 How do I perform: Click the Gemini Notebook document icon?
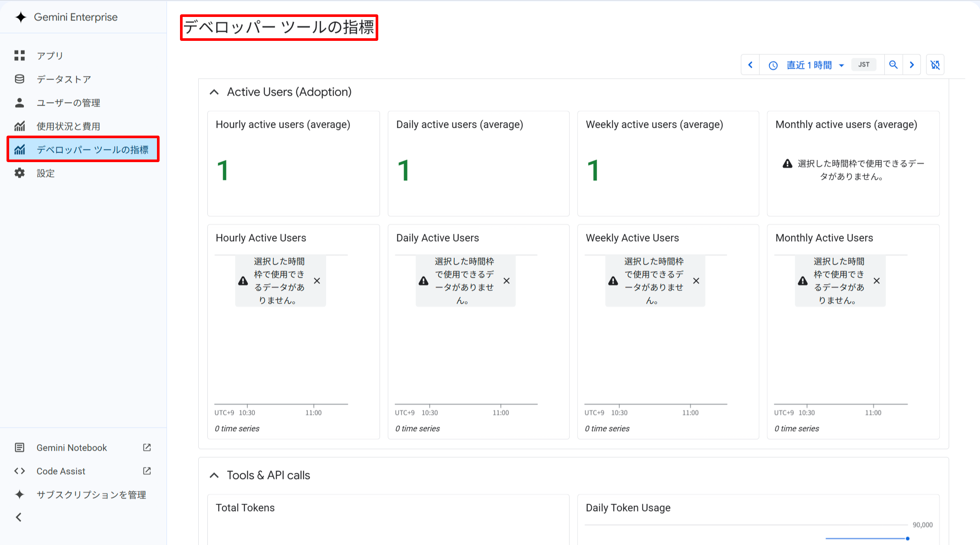pyautogui.click(x=20, y=448)
